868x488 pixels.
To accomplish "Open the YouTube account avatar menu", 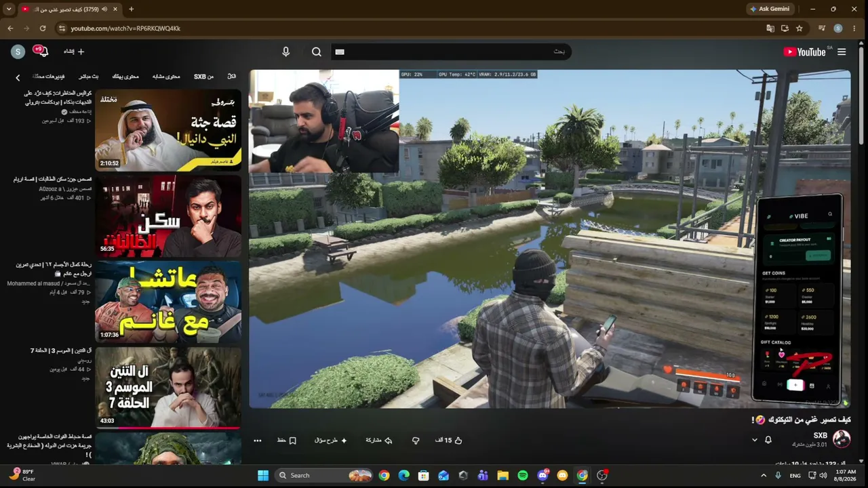I will (x=18, y=52).
